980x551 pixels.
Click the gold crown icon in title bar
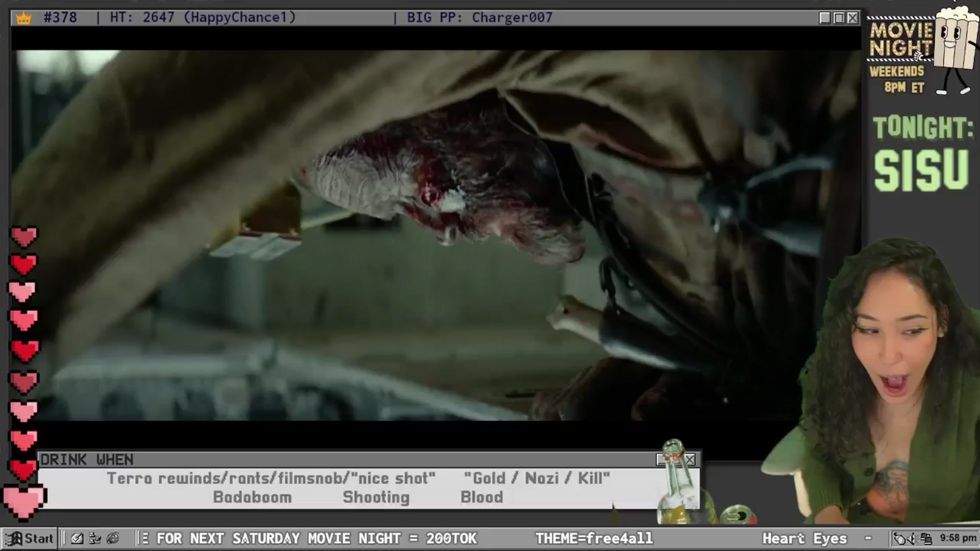click(23, 18)
